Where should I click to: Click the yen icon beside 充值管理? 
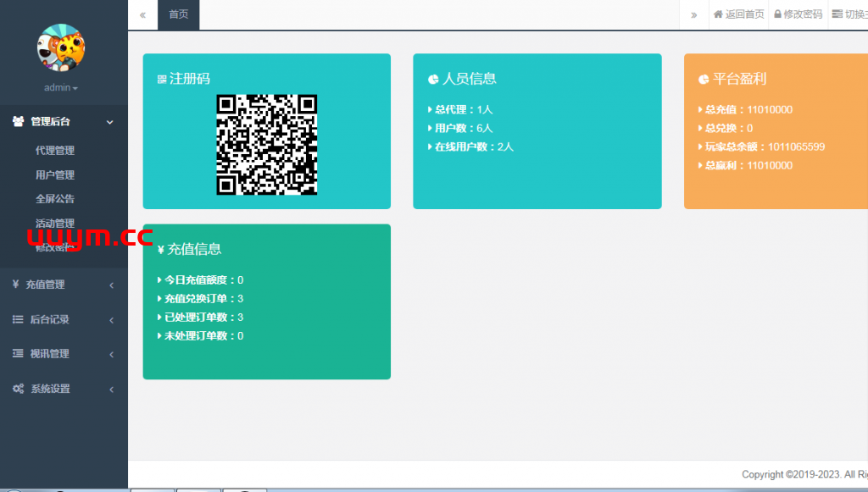click(16, 285)
